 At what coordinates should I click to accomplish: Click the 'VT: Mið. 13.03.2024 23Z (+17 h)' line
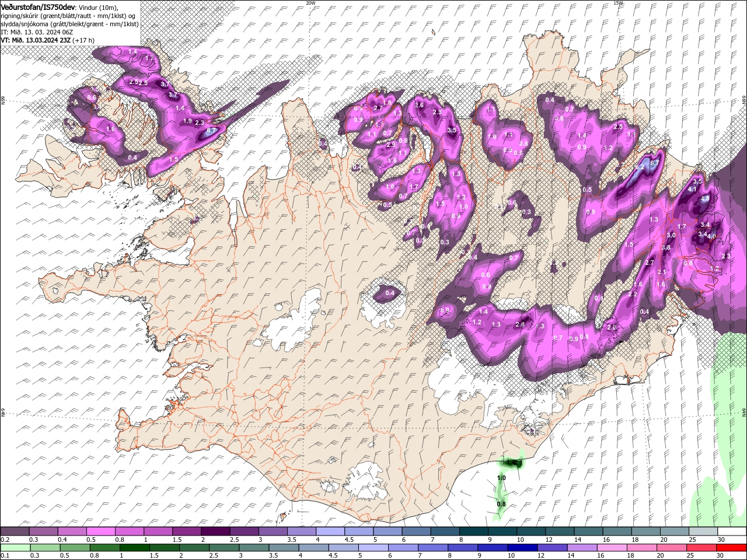click(48, 40)
